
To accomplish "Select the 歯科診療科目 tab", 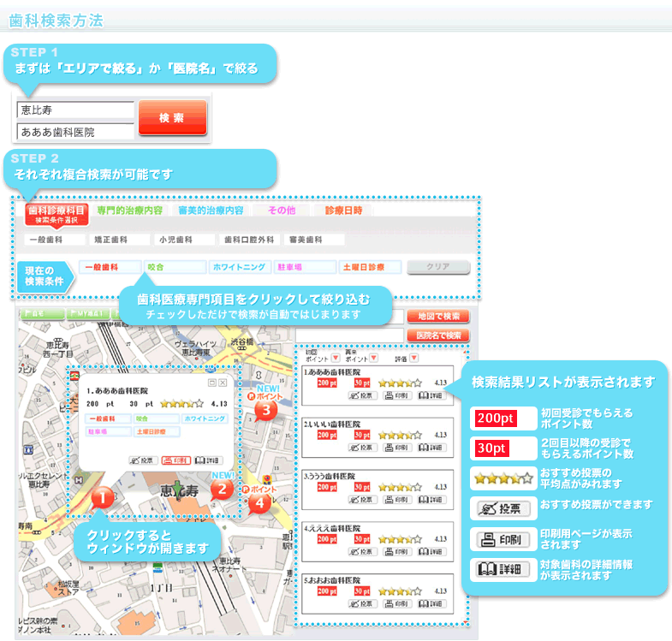I will click(x=56, y=214).
